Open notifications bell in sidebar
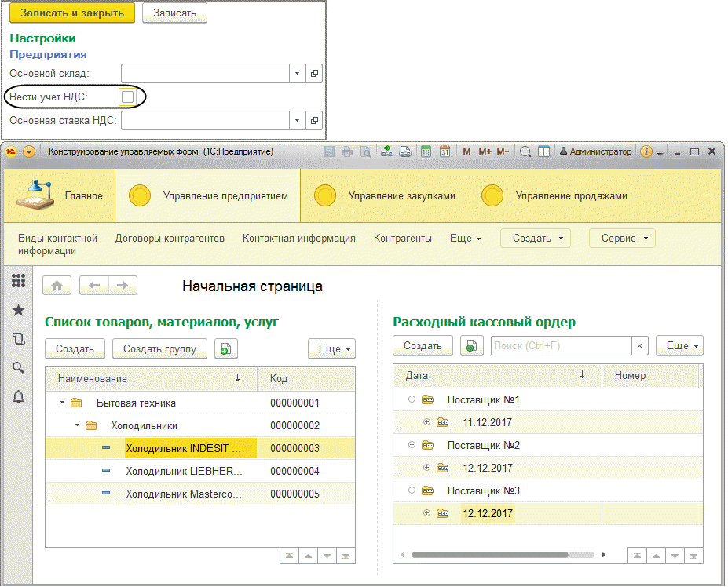The width and height of the screenshot is (728, 587). click(x=19, y=397)
